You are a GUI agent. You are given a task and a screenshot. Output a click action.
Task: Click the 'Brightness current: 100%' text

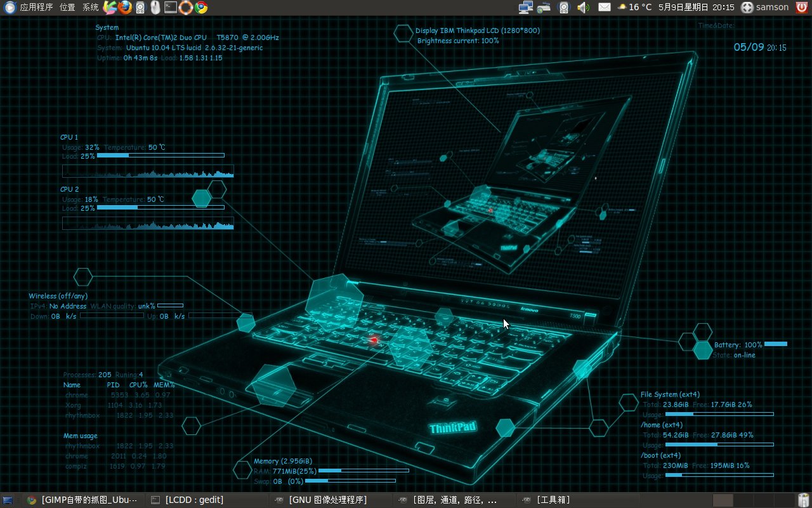tap(458, 41)
